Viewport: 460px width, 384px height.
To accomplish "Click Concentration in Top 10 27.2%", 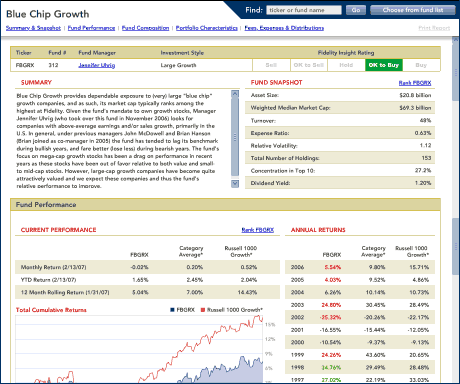I will tap(423, 170).
